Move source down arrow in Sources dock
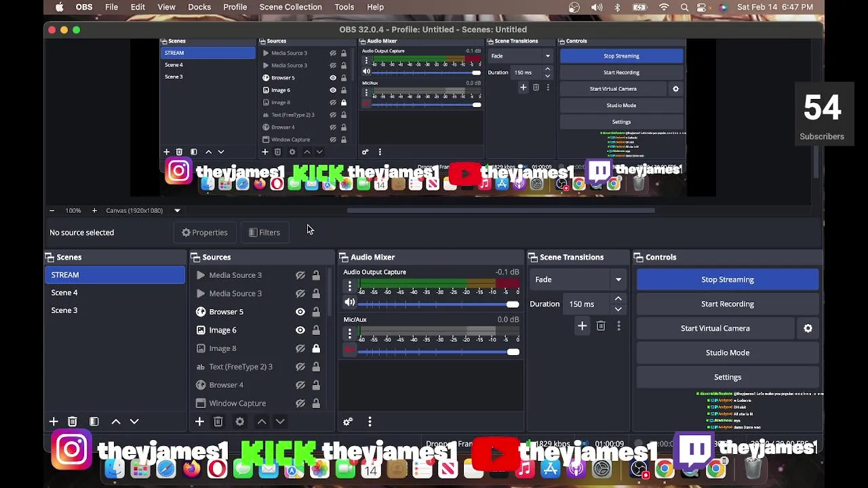Viewport: 868px width, 488px height. [x=280, y=422]
